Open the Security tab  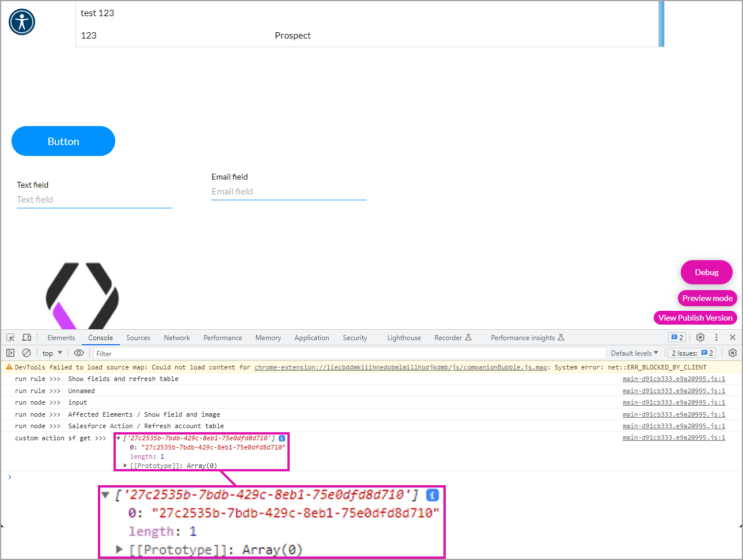click(x=355, y=338)
